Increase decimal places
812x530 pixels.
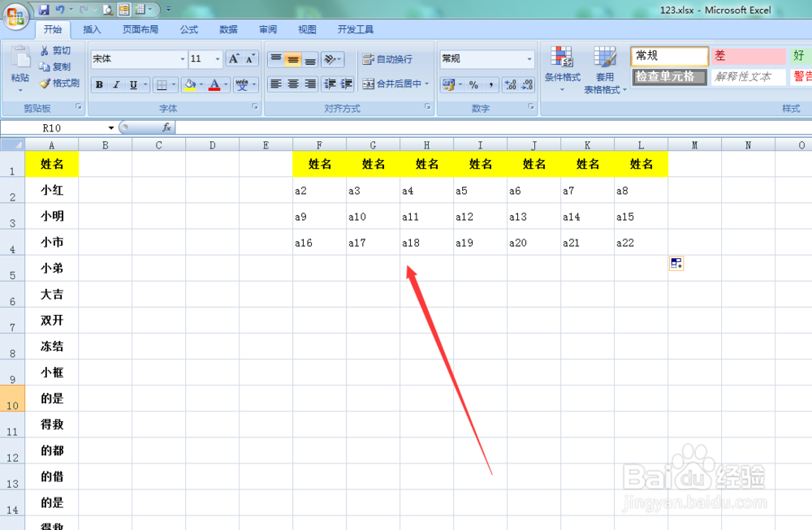(511, 84)
